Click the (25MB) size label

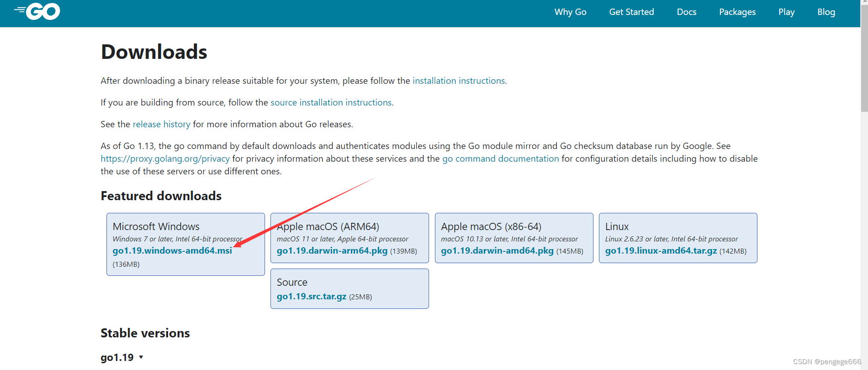pyautogui.click(x=361, y=297)
